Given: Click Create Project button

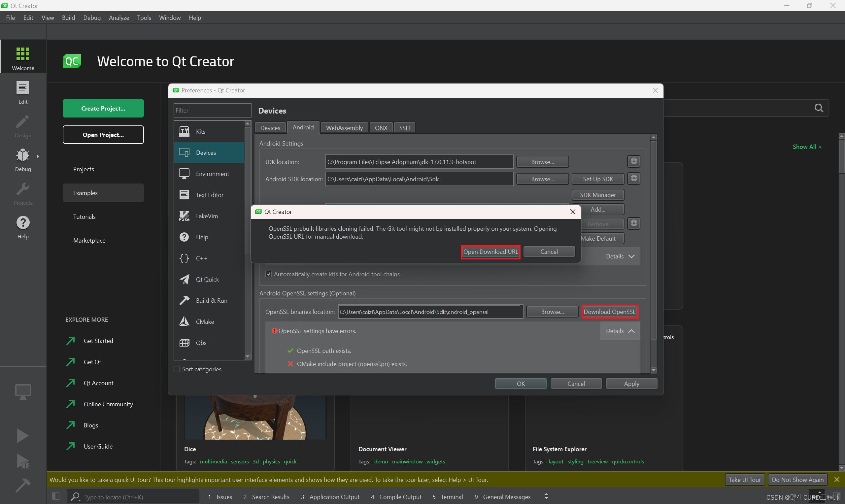Looking at the screenshot, I should (x=103, y=108).
